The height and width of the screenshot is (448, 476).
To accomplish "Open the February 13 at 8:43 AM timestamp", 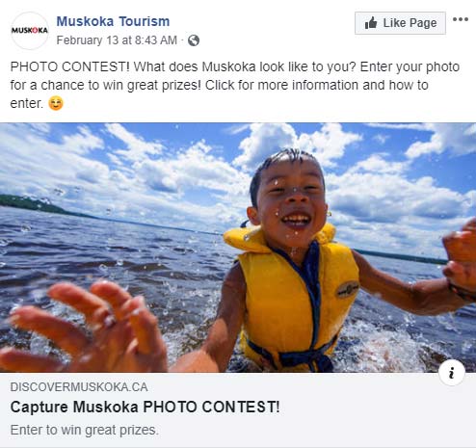I will [117, 40].
